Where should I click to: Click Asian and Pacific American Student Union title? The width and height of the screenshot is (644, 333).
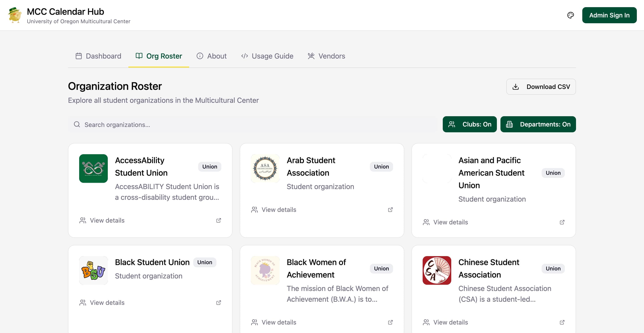click(491, 173)
